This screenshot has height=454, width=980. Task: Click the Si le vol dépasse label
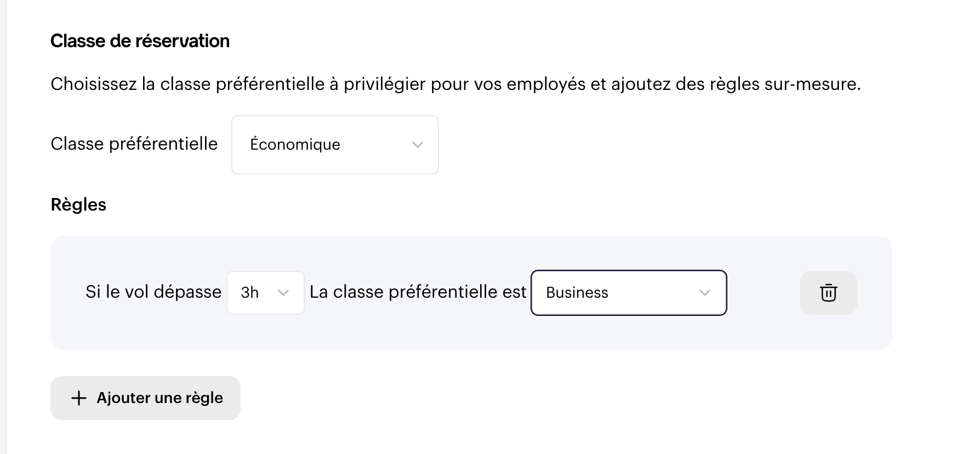pos(153,292)
